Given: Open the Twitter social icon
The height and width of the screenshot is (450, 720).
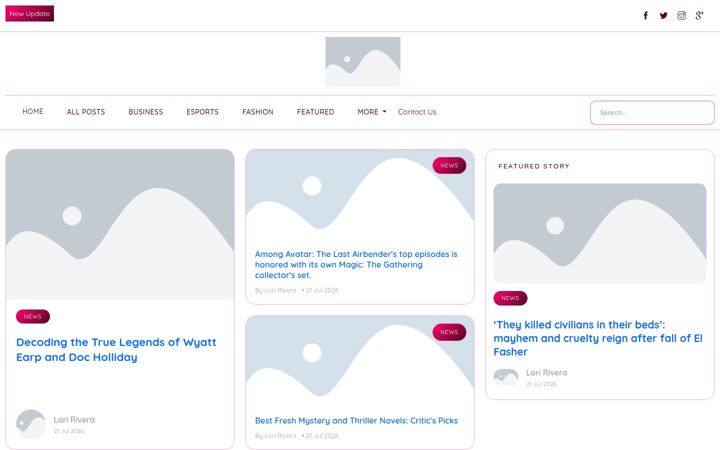Looking at the screenshot, I should click(x=664, y=16).
